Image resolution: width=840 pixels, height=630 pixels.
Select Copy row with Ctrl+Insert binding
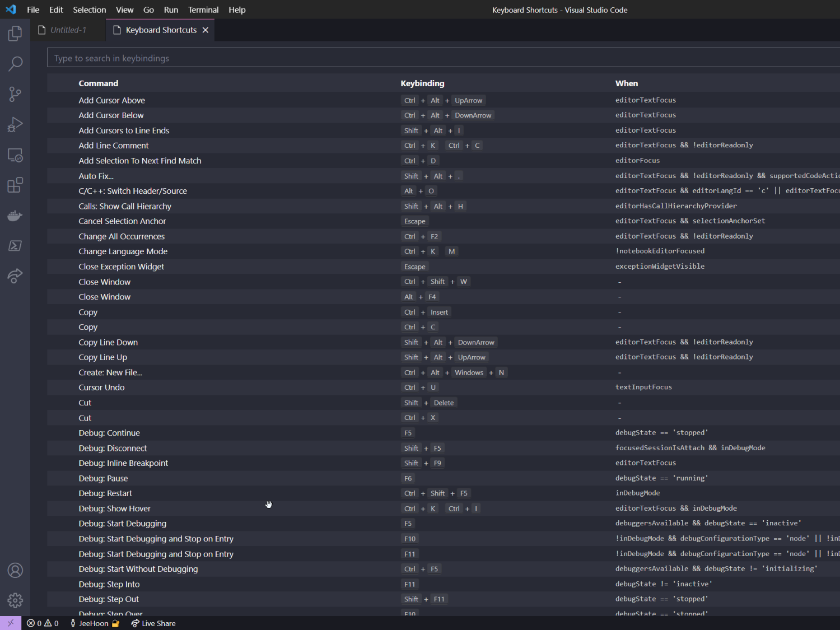pyautogui.click(x=444, y=312)
